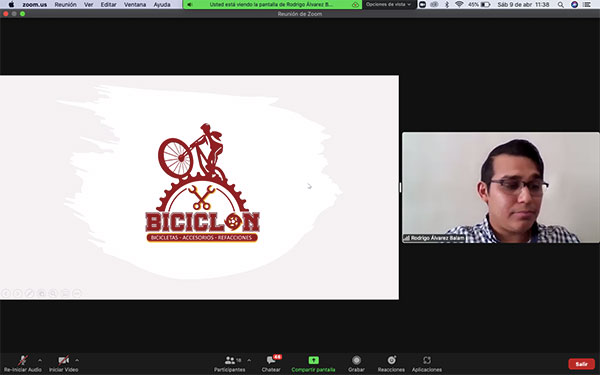Click the Biciclon logo on shared slide
600x375 pixels.
tap(202, 183)
